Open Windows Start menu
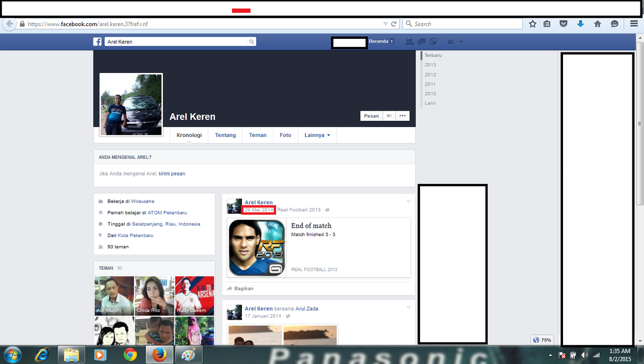 click(x=14, y=354)
